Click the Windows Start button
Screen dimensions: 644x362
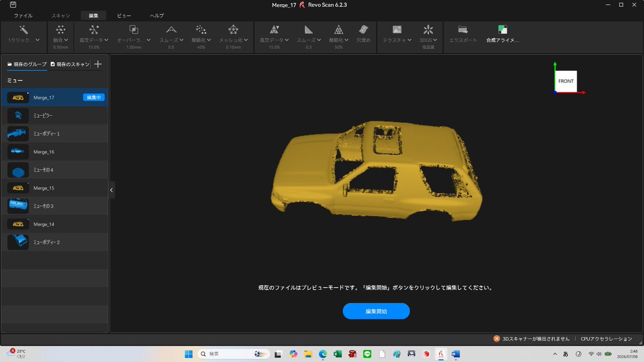[188, 354]
